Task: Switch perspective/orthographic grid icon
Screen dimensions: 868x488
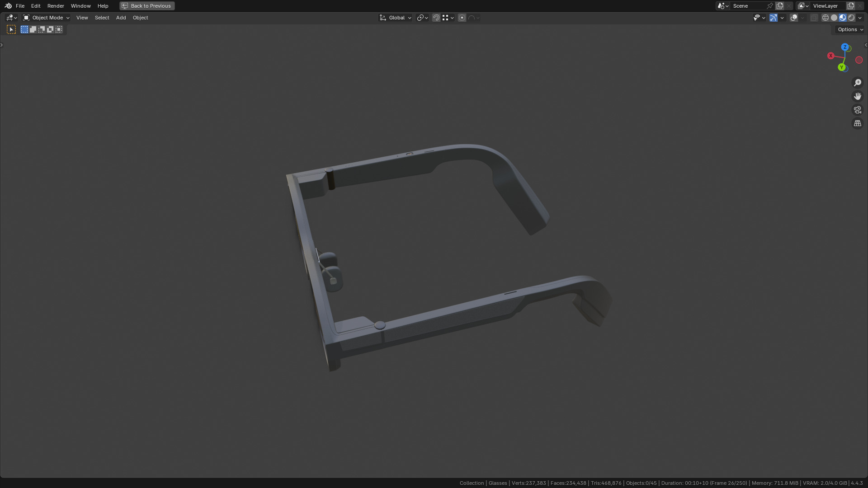Action: (857, 123)
